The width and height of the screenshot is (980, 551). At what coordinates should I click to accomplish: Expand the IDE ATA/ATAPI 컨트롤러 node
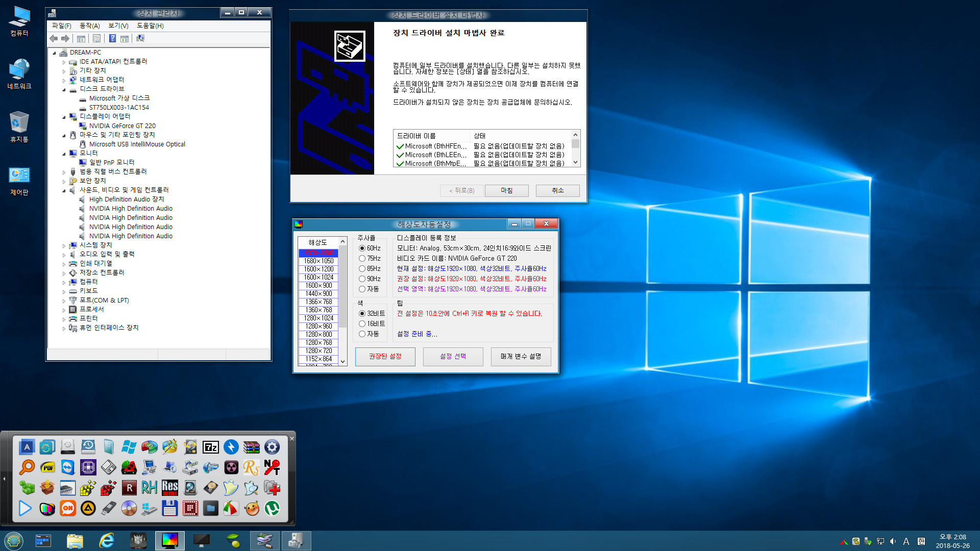64,62
